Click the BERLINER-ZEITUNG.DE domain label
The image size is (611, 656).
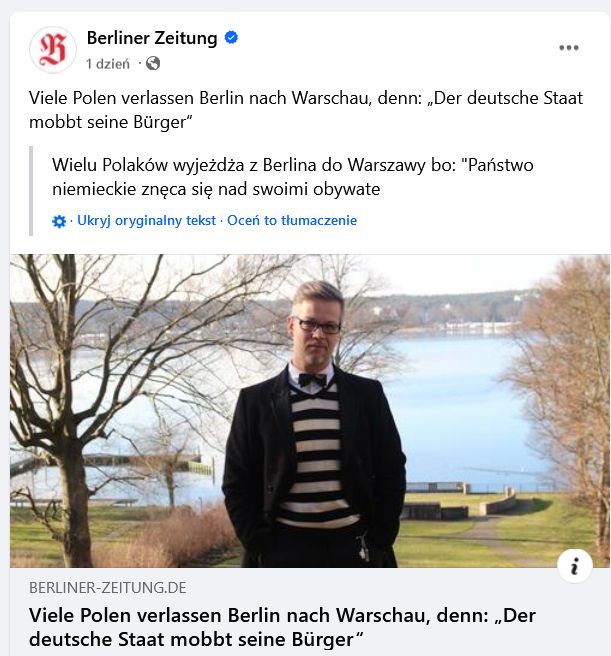click(x=108, y=588)
